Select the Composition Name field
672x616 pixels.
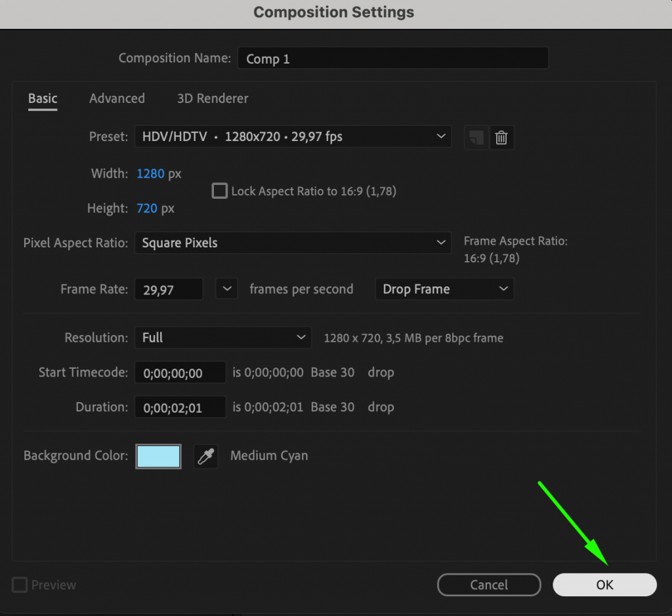tap(392, 58)
